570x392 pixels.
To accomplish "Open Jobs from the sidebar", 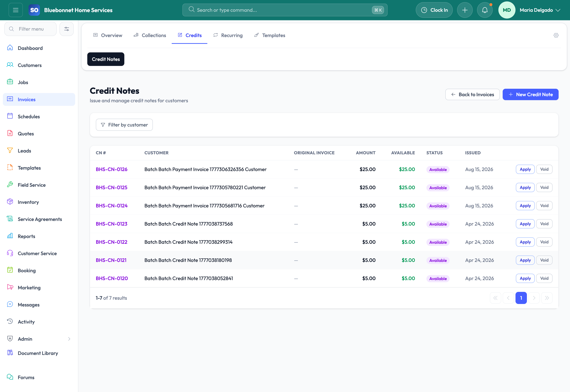I will pyautogui.click(x=39, y=82).
